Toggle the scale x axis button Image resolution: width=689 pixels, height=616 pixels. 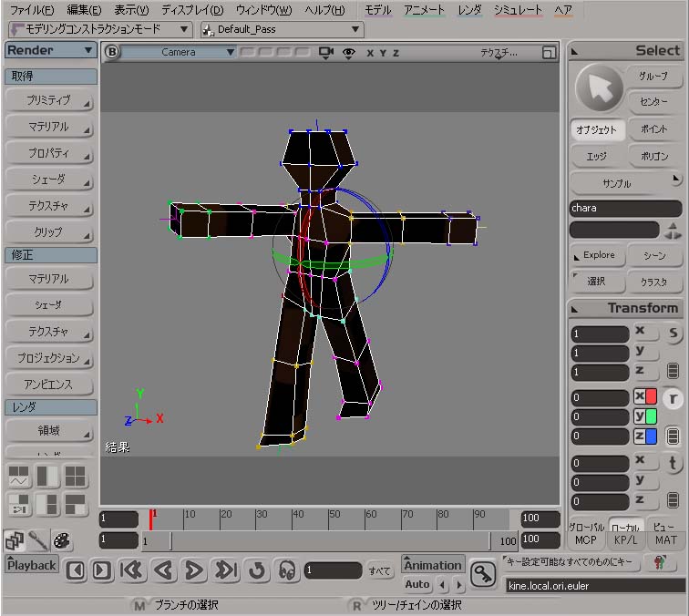coord(645,332)
